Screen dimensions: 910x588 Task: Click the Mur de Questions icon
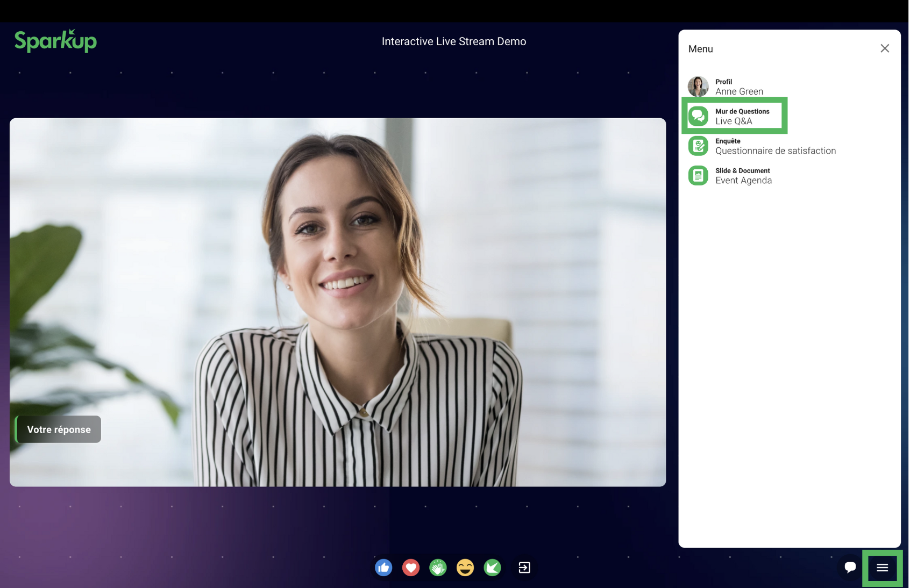698,116
